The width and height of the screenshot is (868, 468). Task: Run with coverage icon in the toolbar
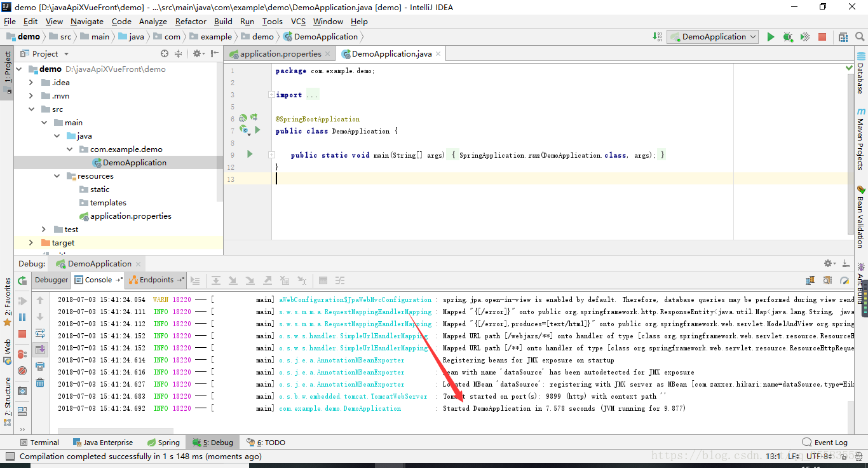[x=805, y=37]
